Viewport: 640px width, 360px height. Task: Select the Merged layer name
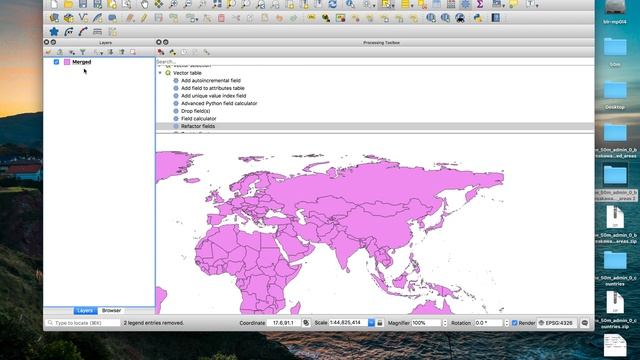tap(82, 62)
